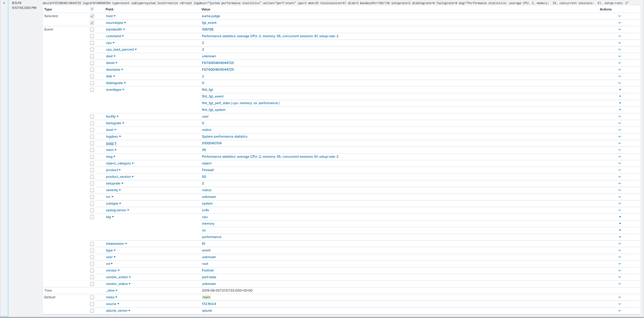This screenshot has width=644, height=318.
Task: Click the Field column header
Action: 109,9
